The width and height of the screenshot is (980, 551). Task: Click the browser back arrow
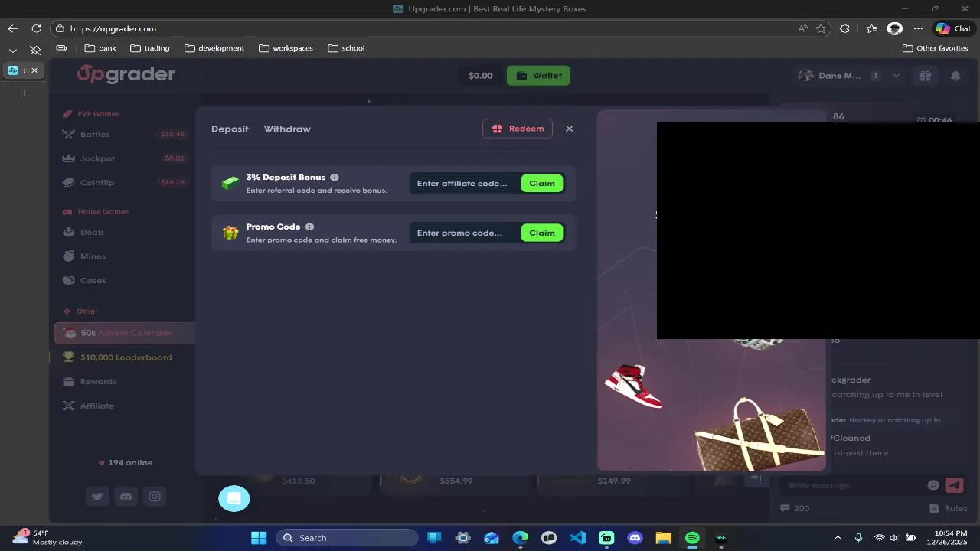(13, 28)
